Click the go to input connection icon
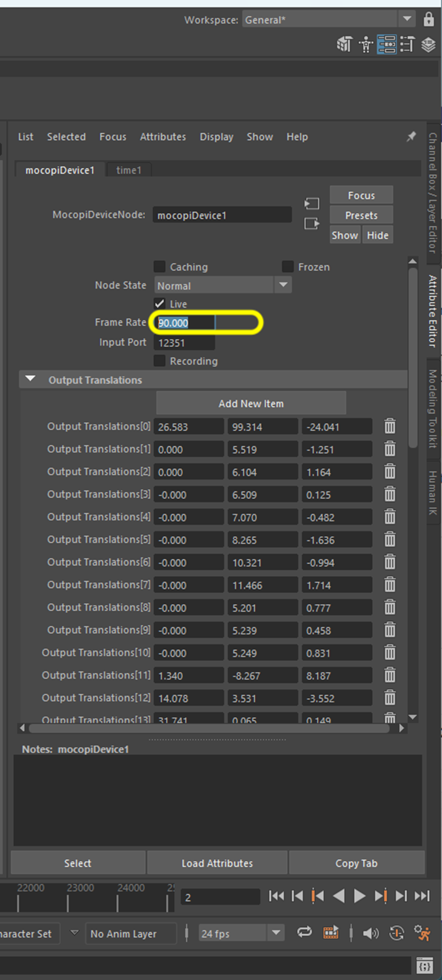Viewport: 442px width, 980px height. coord(312,203)
